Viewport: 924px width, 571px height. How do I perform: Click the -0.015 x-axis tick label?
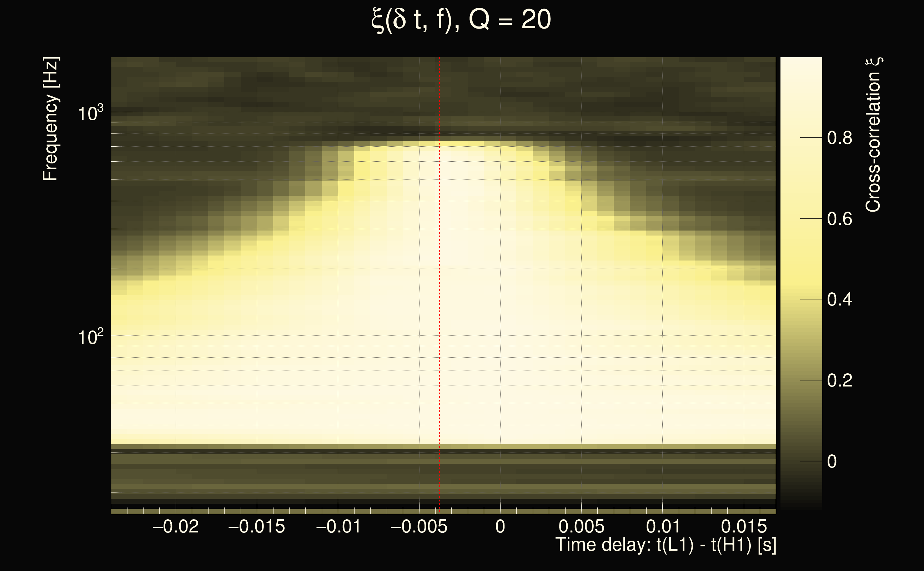(256, 526)
